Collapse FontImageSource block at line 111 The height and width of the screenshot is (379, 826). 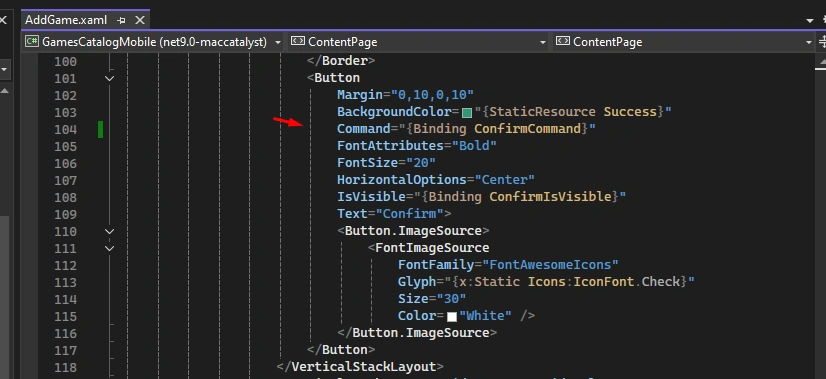click(x=110, y=248)
